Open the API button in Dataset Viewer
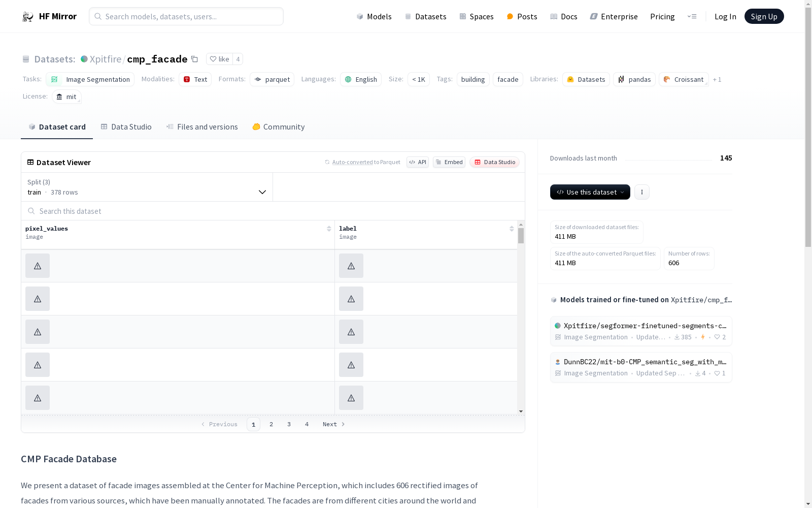This screenshot has height=508, width=812. coord(417,162)
